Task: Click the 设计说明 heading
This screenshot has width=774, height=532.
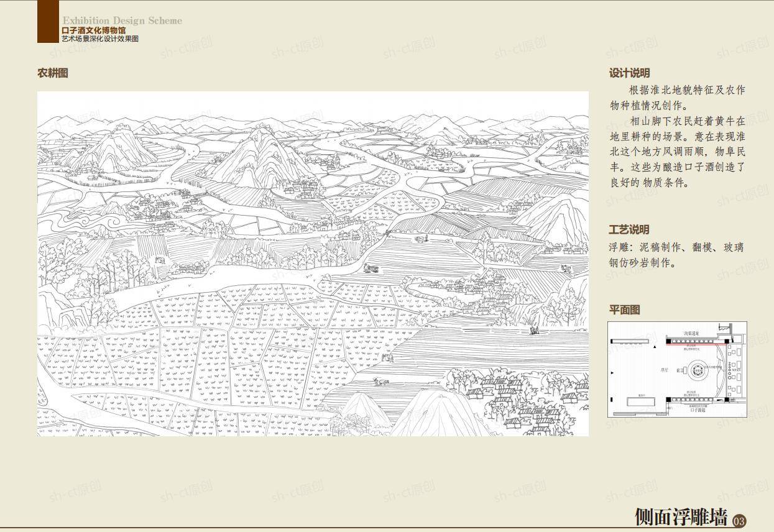Action: point(629,73)
